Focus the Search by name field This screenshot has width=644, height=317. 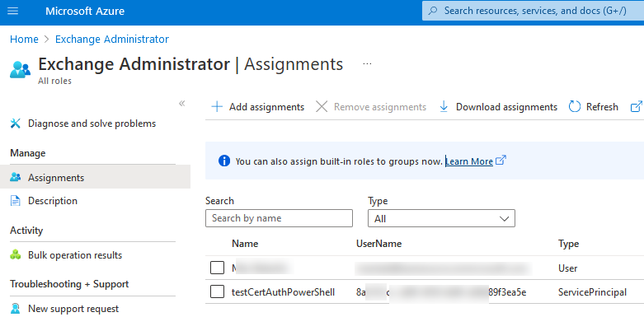tap(279, 218)
